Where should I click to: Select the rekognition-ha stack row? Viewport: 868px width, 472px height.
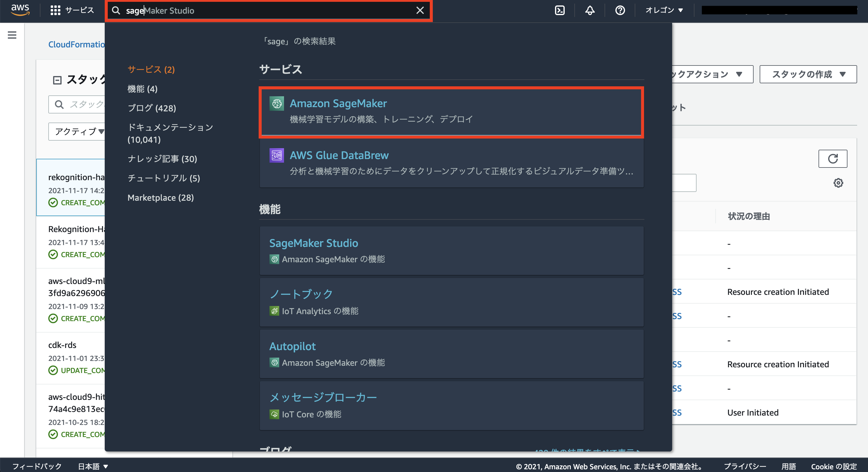(71, 187)
